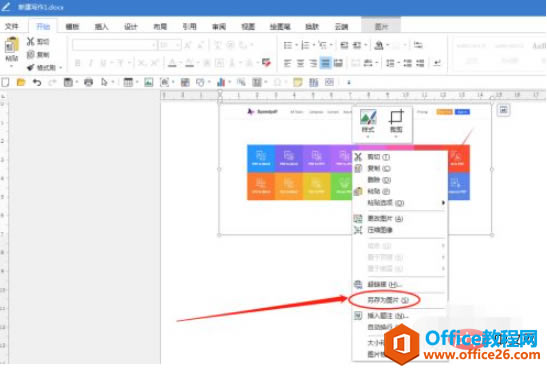Switch to the Layout ribbon tab
Image resolution: width=547 pixels, height=372 pixels.
[160, 27]
